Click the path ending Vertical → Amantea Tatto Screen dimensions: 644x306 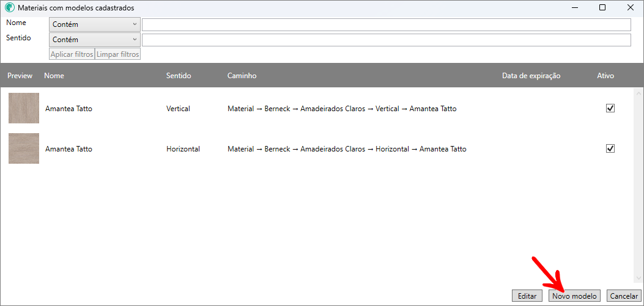coord(342,109)
